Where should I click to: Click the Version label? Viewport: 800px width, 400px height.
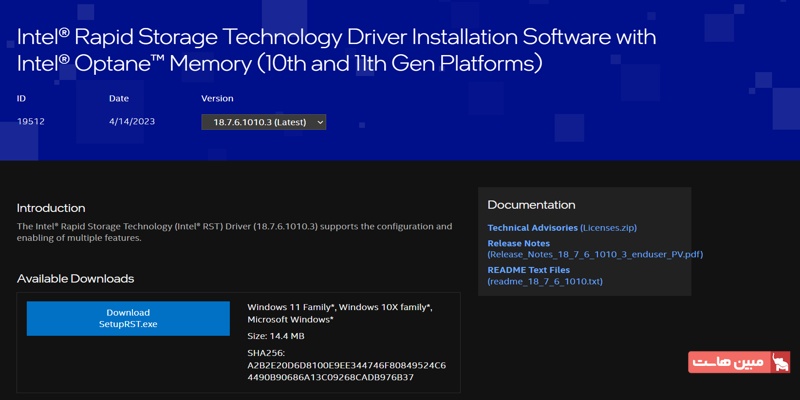(217, 98)
